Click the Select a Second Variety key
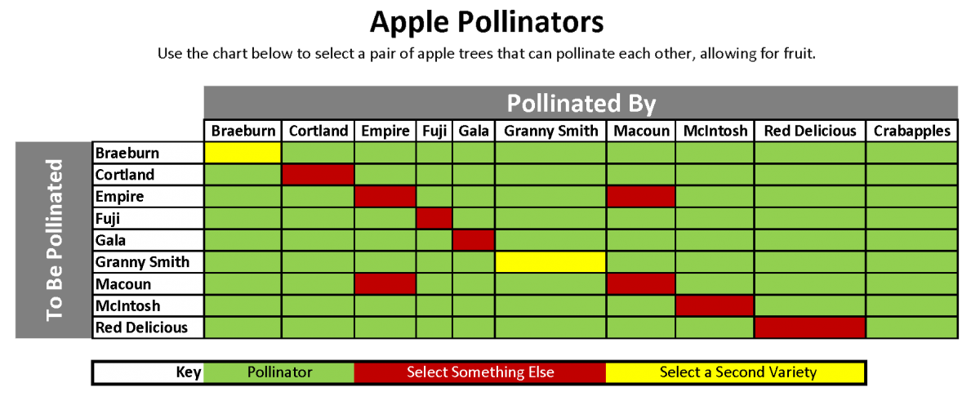The image size is (980, 401). coord(737,372)
